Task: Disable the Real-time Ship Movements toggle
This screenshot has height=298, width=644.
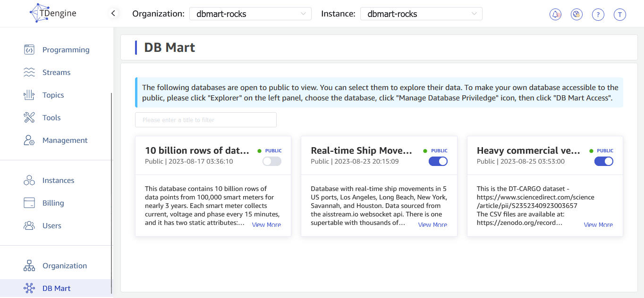Action: (x=438, y=161)
